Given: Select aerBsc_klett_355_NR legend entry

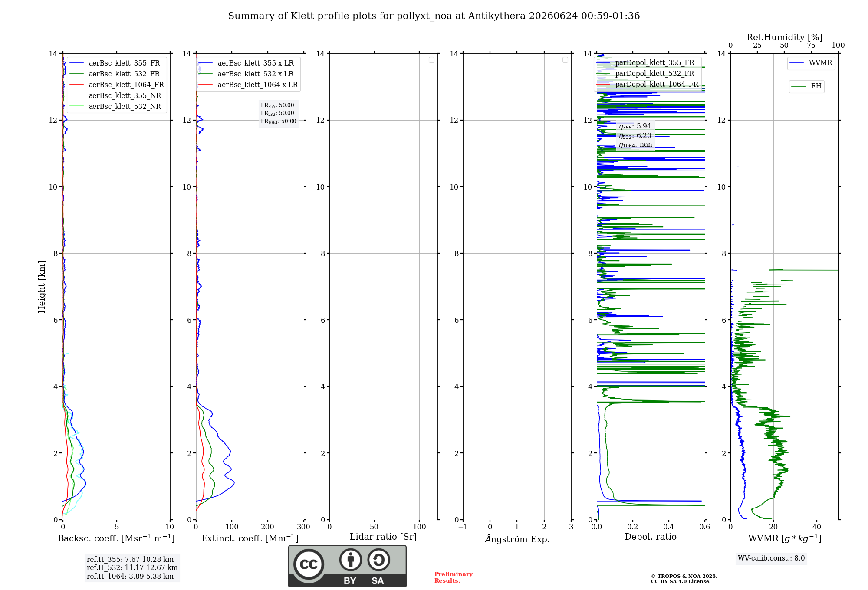Looking at the screenshot, I should 116,95.
